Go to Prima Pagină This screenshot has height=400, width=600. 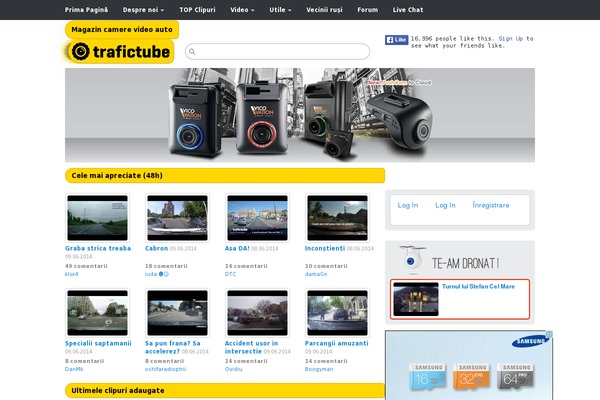(88, 9)
